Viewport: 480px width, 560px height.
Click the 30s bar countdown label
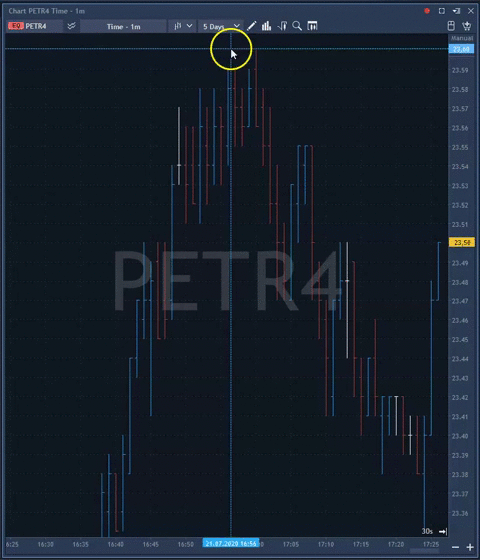(427, 531)
